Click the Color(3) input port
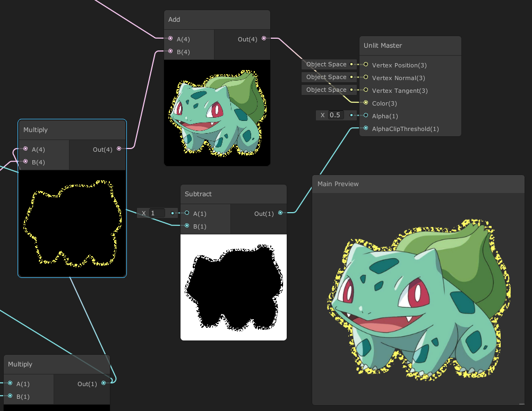The height and width of the screenshot is (411, 532). (x=366, y=103)
